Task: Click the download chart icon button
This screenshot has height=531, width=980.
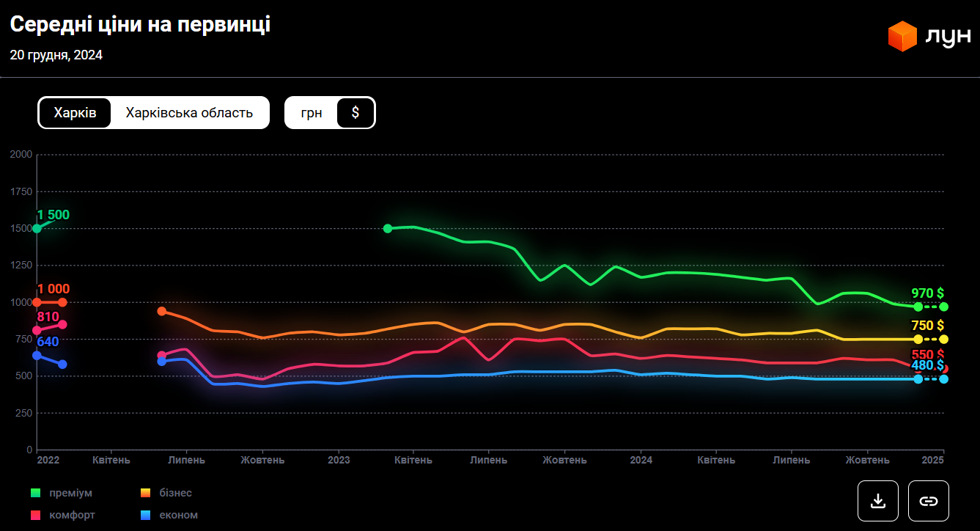Action: pos(877,501)
